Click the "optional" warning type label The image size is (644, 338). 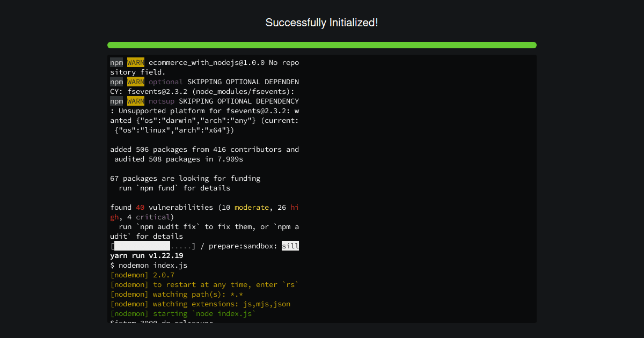pyautogui.click(x=166, y=82)
